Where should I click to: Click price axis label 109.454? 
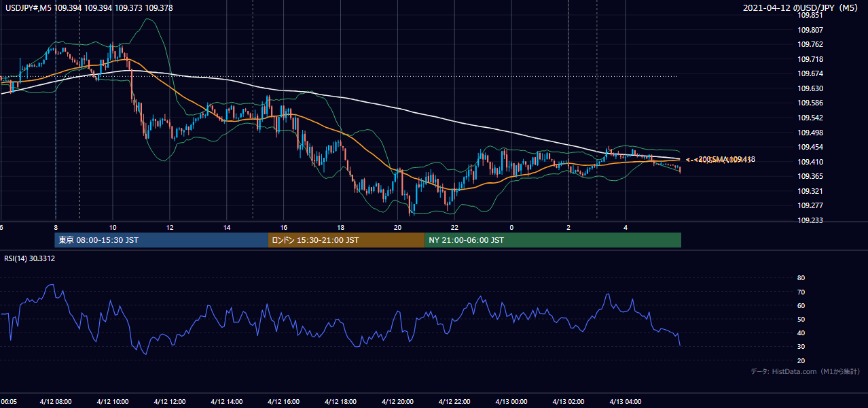pyautogui.click(x=810, y=147)
